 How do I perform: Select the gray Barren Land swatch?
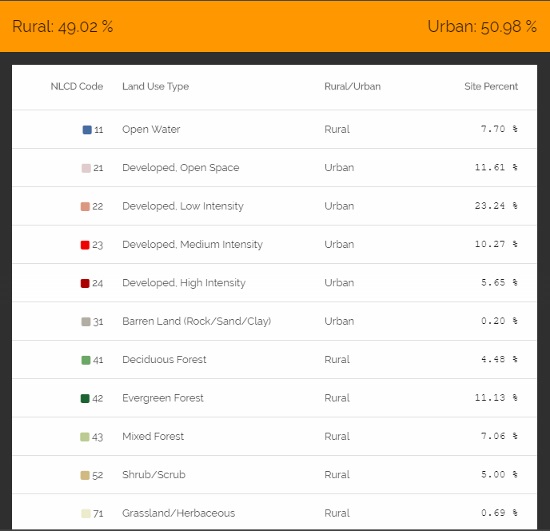pos(86,322)
